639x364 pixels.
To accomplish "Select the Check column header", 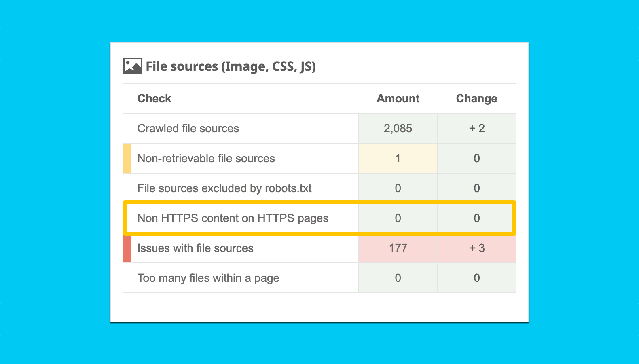I will tap(154, 98).
